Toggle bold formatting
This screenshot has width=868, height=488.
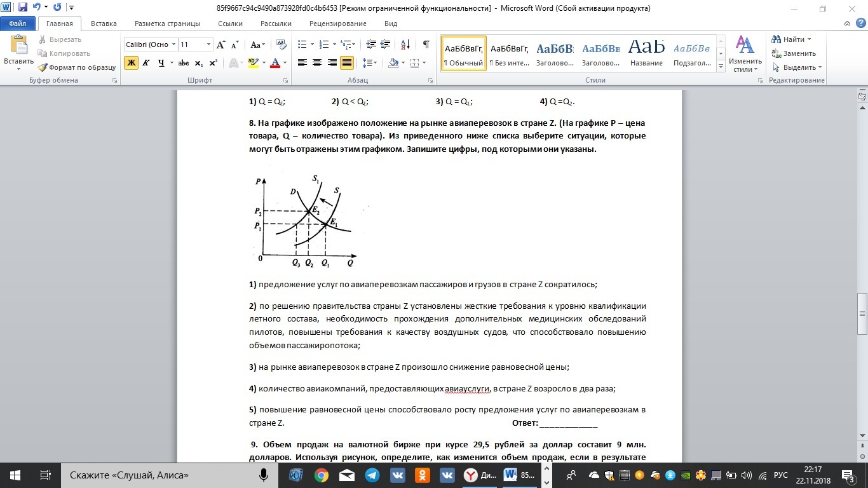(x=132, y=63)
